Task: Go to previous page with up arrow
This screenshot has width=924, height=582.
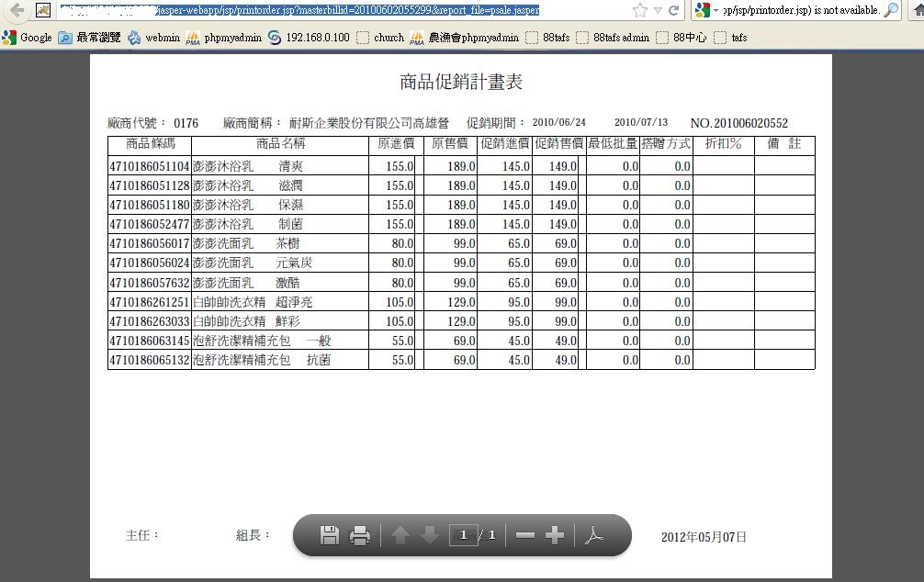Action: (x=400, y=535)
